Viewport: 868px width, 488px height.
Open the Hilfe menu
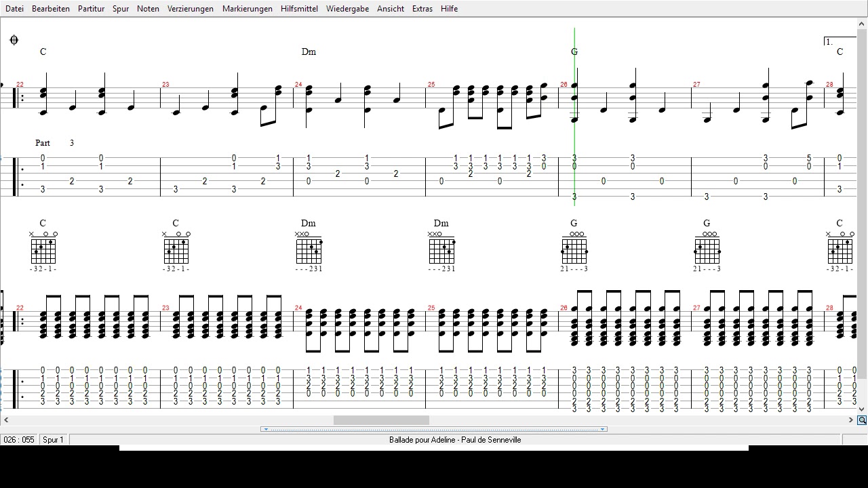449,9
